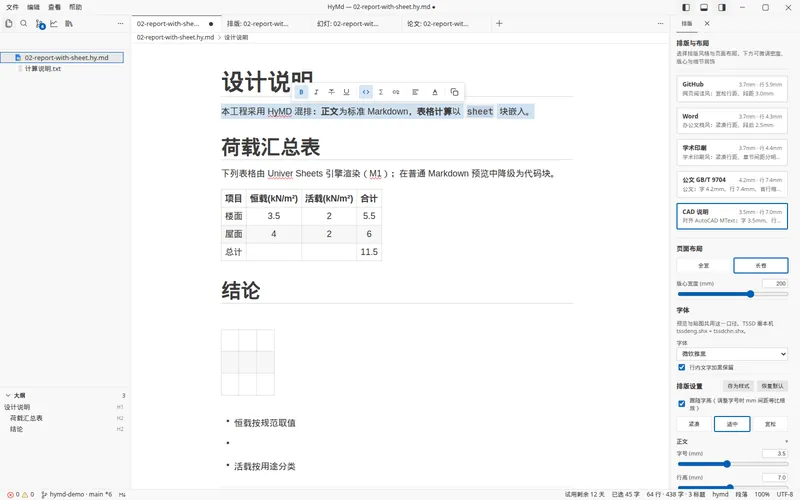This screenshot has height=500, width=800.
Task: Toggle 跟随字高 checkbox
Action: (682, 404)
